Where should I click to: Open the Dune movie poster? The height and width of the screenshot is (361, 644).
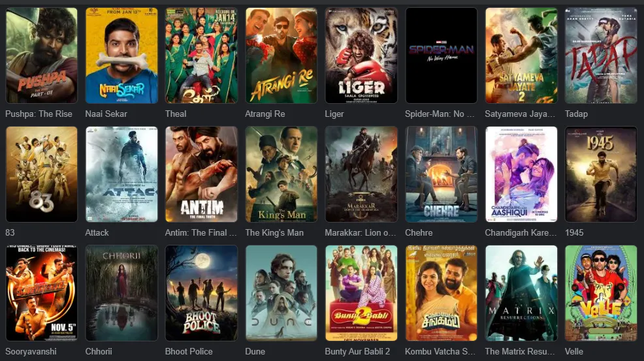tap(282, 293)
